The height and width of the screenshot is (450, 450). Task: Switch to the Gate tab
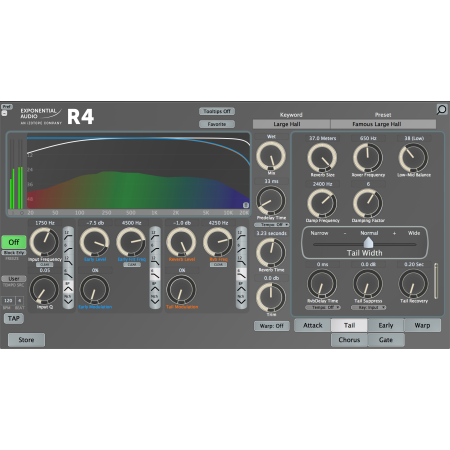pos(386,340)
